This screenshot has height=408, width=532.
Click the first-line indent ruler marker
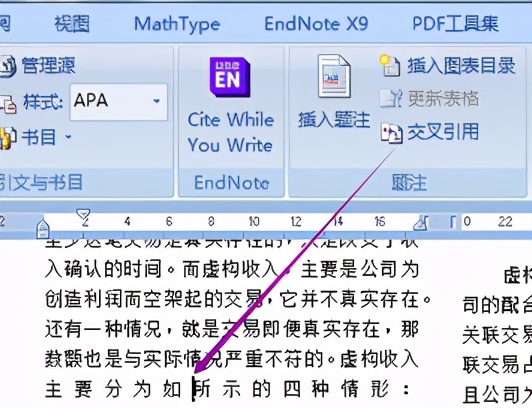pos(83,215)
